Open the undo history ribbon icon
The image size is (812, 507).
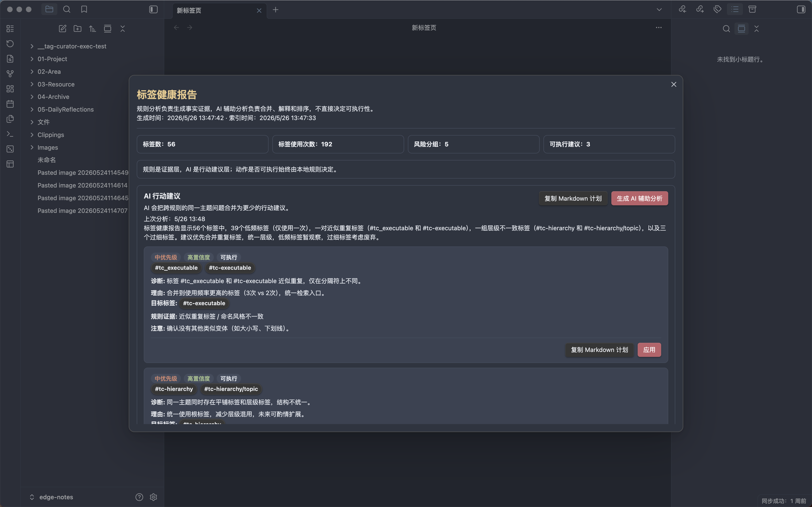point(10,44)
